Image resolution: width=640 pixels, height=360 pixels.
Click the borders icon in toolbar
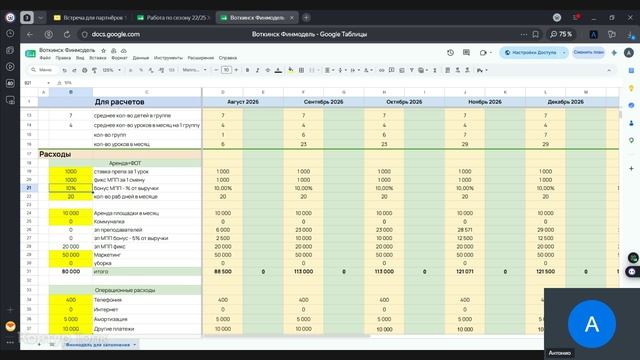301,70
